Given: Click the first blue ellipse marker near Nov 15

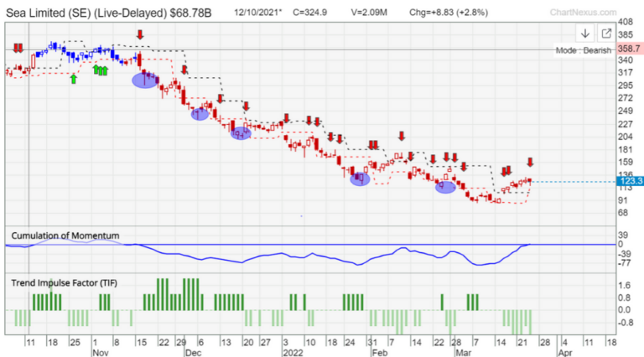Looking at the screenshot, I should pyautogui.click(x=144, y=80).
